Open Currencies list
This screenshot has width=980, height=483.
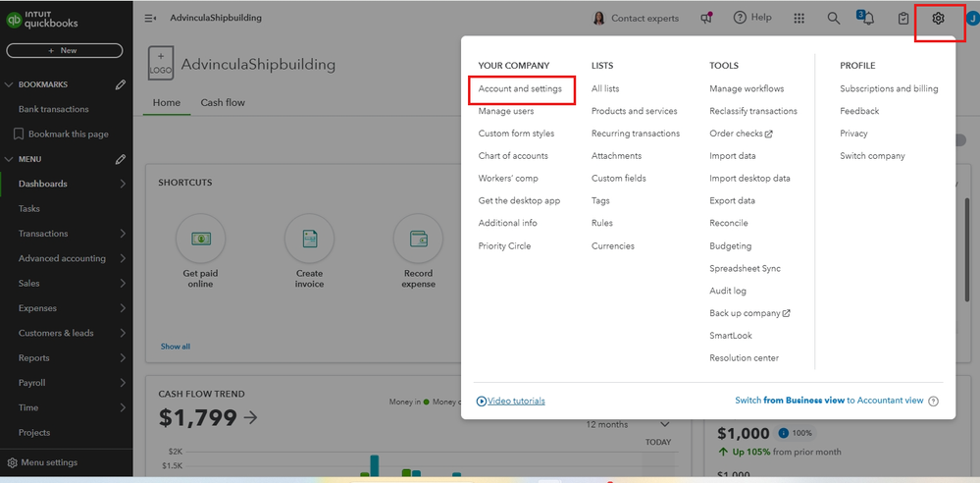click(x=613, y=246)
